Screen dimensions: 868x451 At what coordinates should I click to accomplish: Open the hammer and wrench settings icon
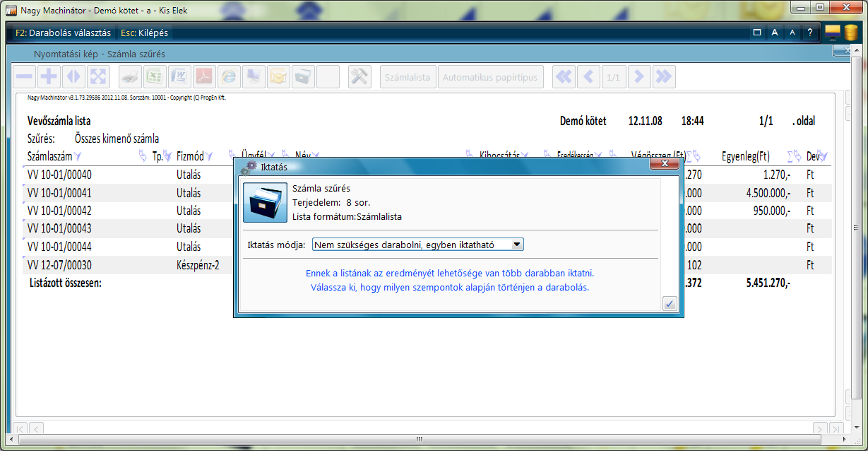(x=360, y=77)
